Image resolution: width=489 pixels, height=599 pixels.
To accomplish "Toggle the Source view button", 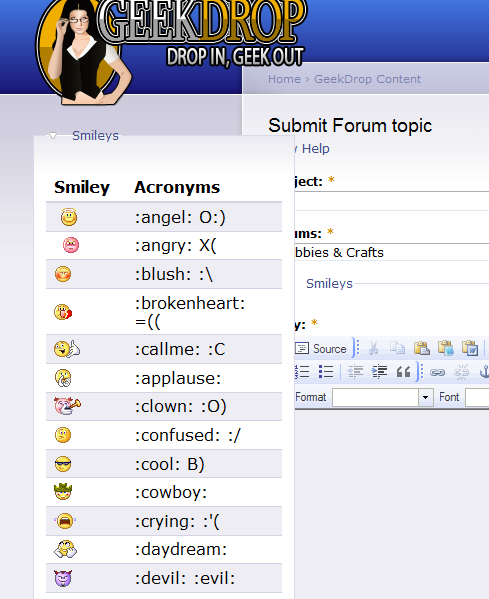I will 321,348.
